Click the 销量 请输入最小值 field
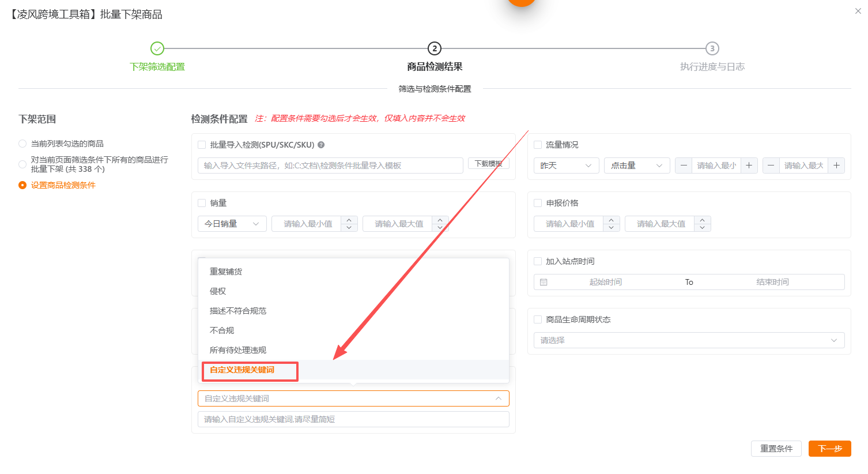 tap(308, 224)
